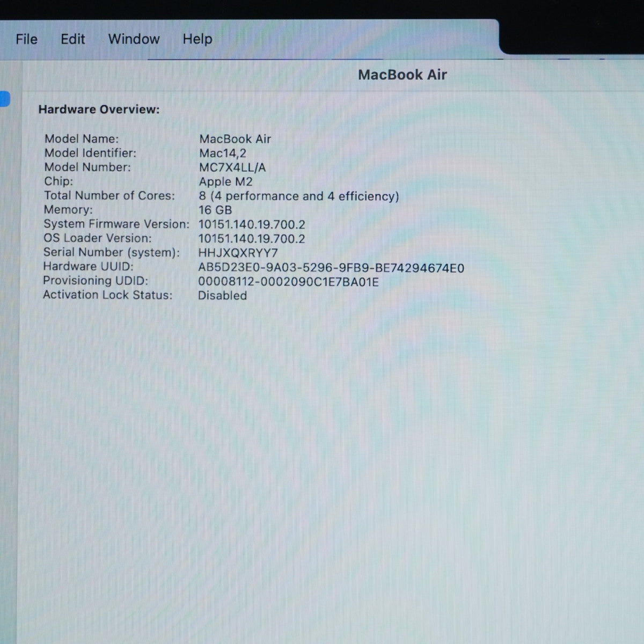Select the Model Name value MacBook Air

point(235,139)
